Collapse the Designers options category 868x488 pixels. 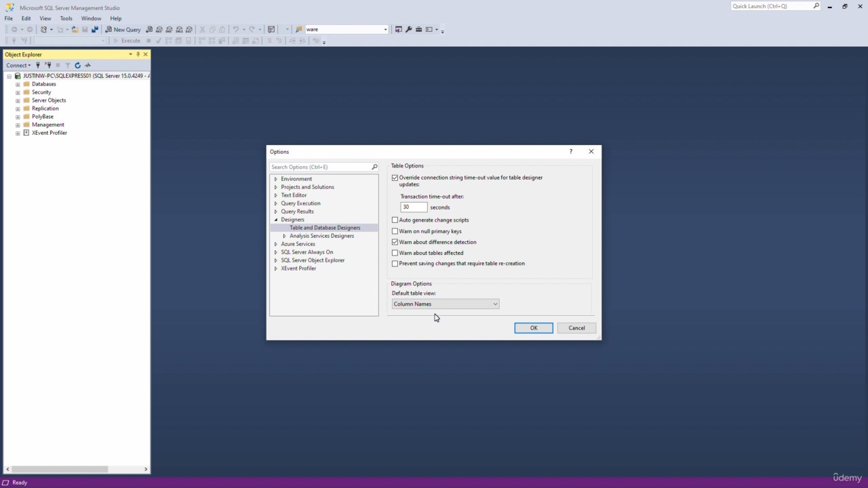point(276,220)
